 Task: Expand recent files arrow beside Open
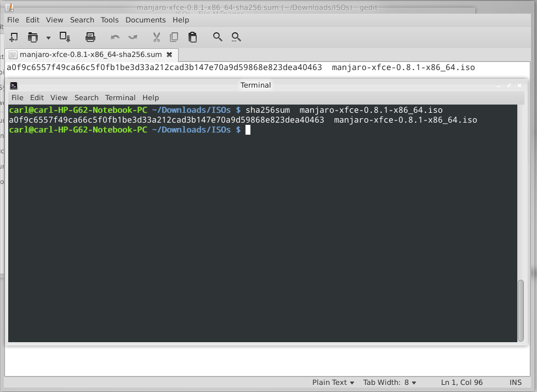coord(48,38)
